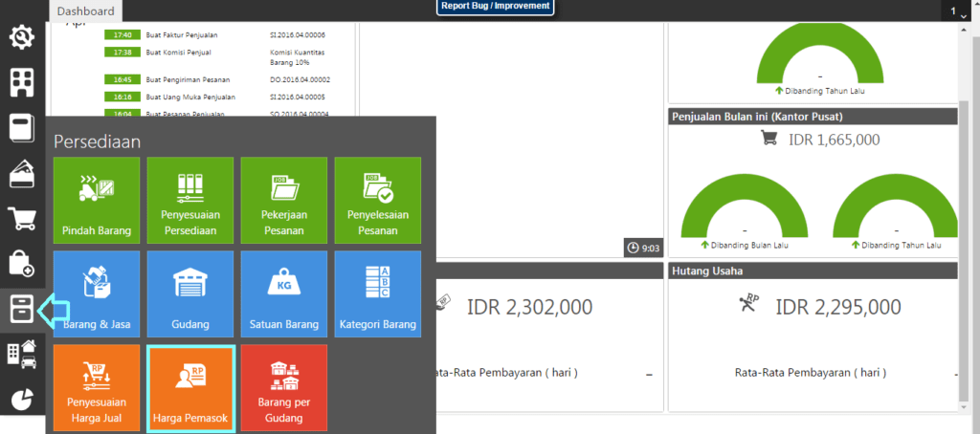Open the Penyesuaian Harga Jual tile
The width and height of the screenshot is (980, 434).
click(x=97, y=388)
